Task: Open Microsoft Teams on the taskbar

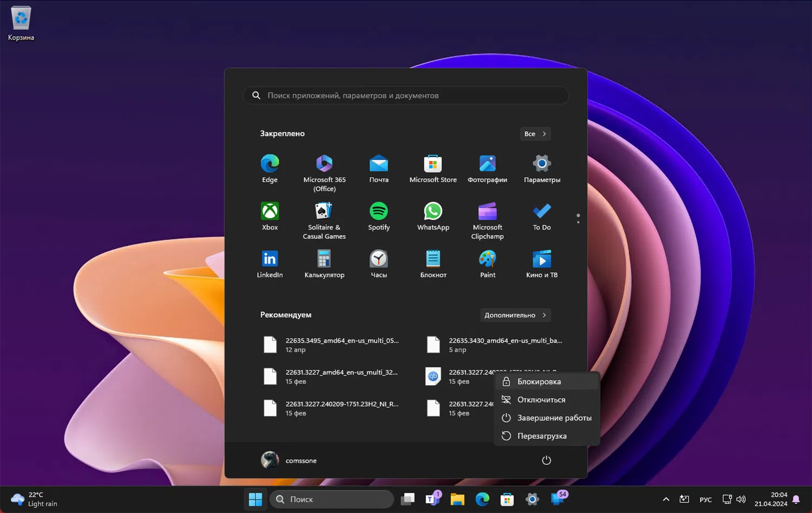Action: point(433,499)
